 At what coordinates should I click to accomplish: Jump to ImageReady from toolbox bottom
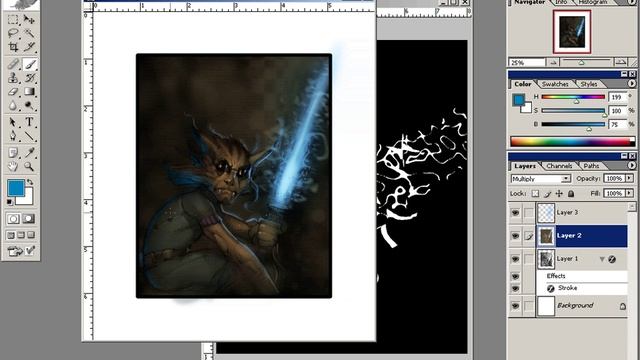click(15, 251)
